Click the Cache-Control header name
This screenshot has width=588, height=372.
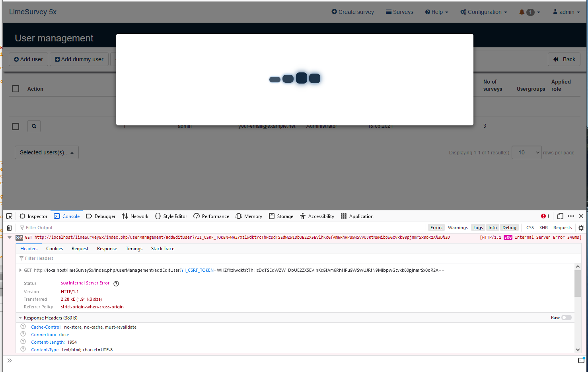click(x=46, y=327)
